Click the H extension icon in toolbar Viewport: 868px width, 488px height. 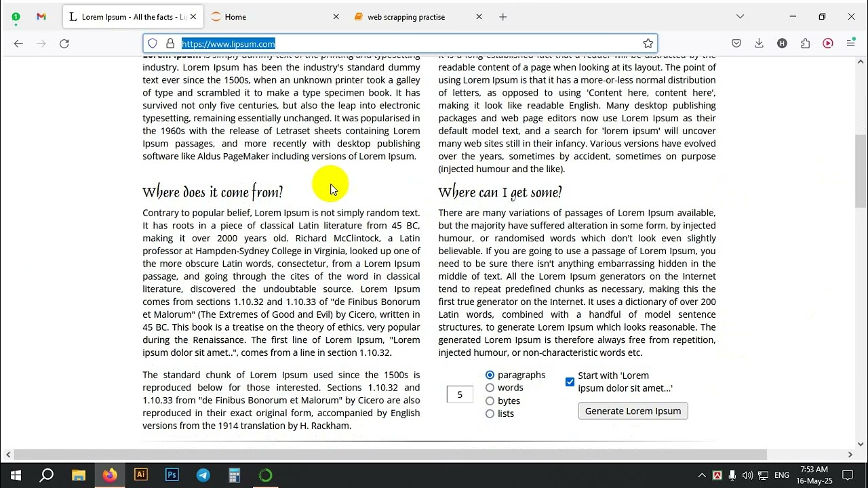782,43
